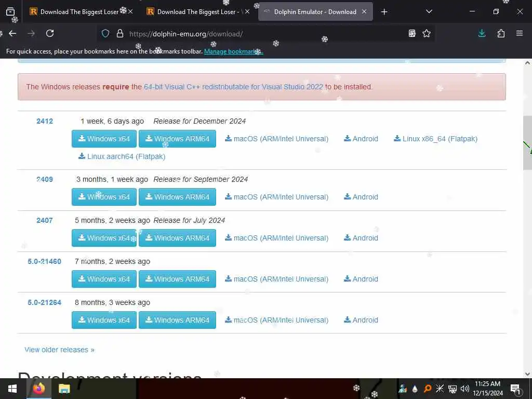The image size is (532, 399).
Task: Open the Firefox downloads panel
Action: click(482, 33)
